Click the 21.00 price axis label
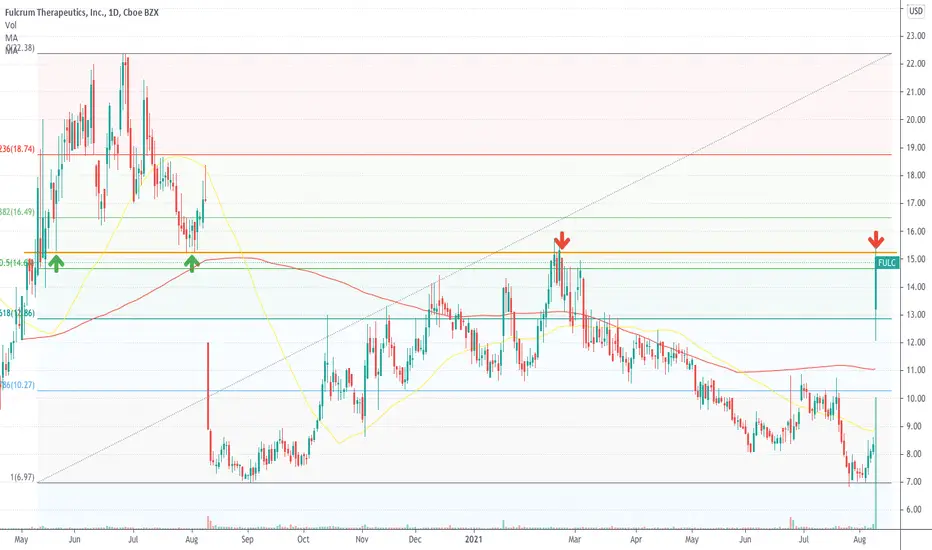Screen dimensions: 932x550 [x=916, y=92]
